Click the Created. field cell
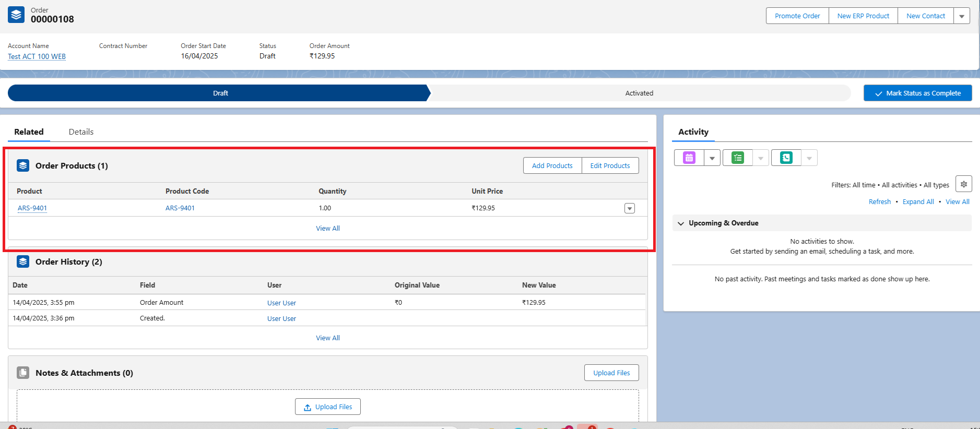This screenshot has height=429, width=980. 152,318
